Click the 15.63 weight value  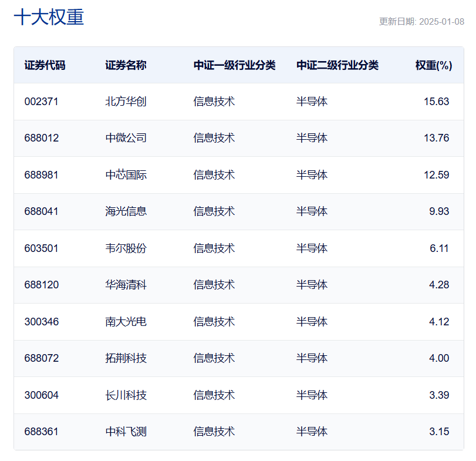tap(436, 102)
